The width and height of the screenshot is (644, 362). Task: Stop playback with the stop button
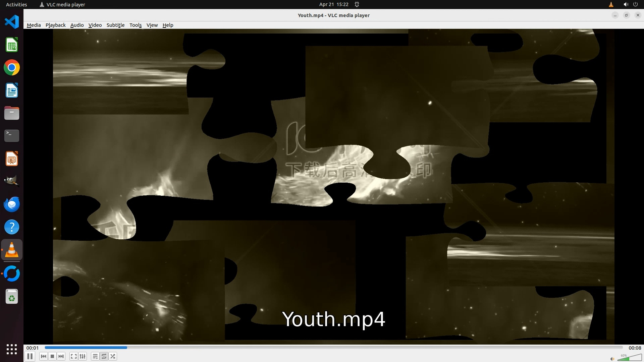pyautogui.click(x=52, y=356)
